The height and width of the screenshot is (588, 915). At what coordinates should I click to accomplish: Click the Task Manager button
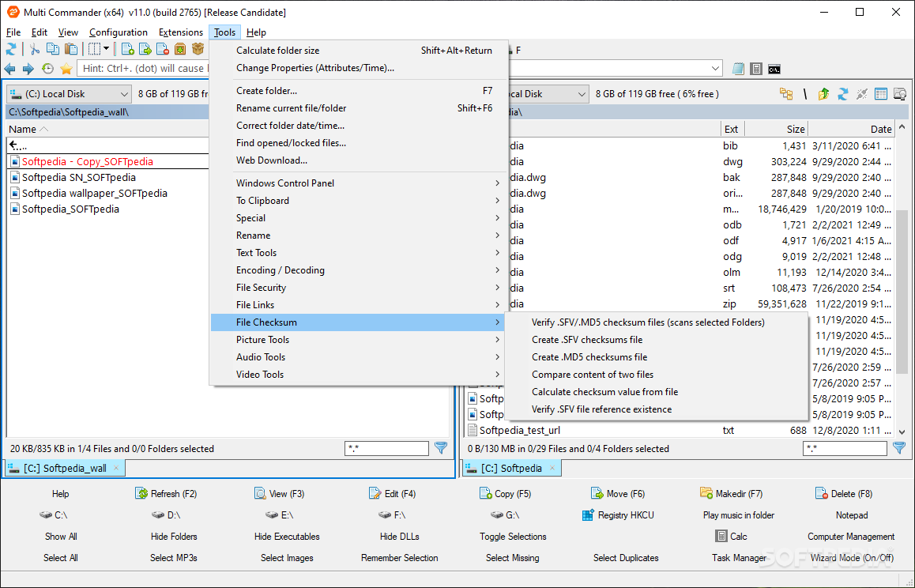pos(739,558)
